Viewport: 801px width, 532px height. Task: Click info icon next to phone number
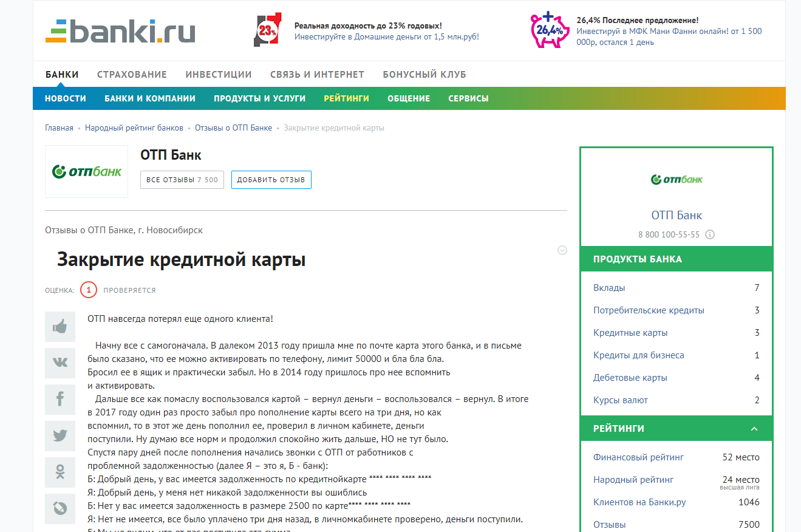[x=710, y=234]
